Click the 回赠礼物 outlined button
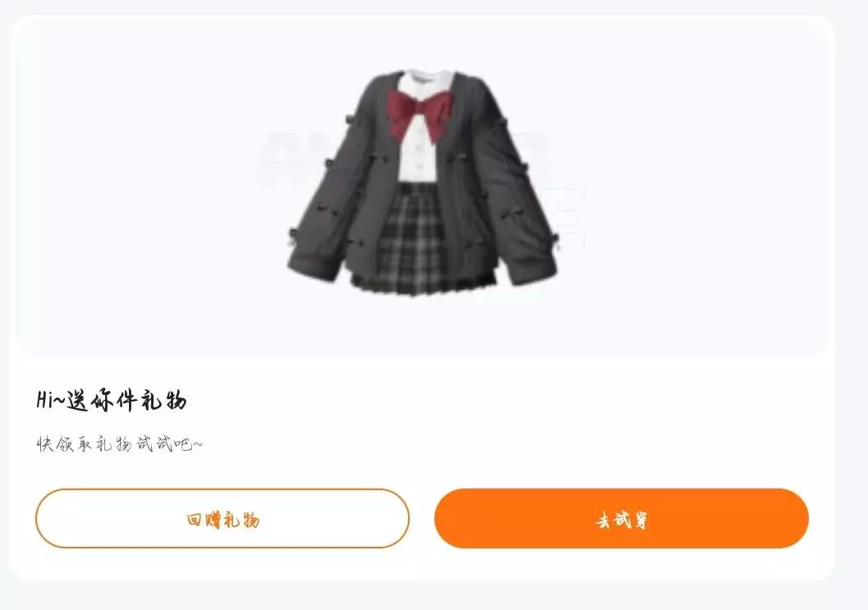This screenshot has height=610, width=868. (x=223, y=519)
